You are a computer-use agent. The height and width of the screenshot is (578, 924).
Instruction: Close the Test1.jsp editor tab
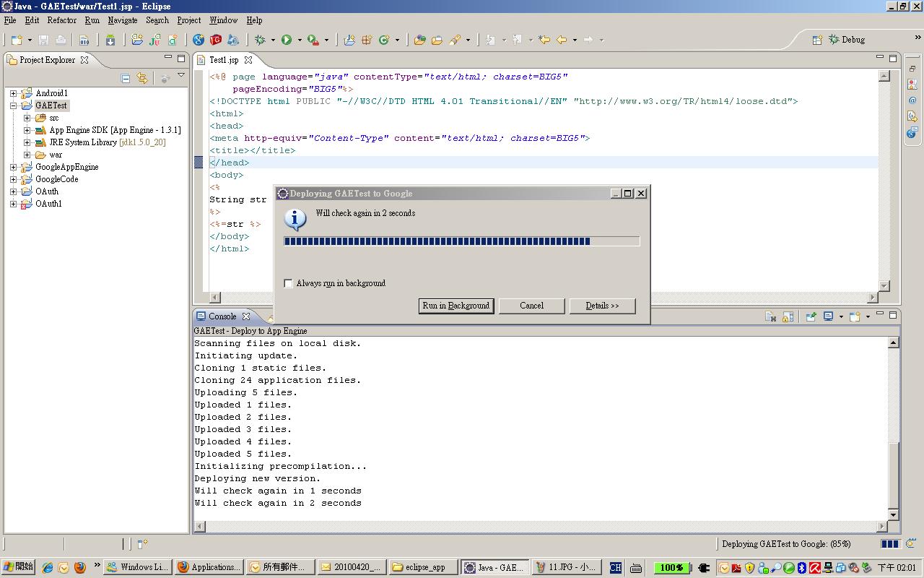[248, 60]
